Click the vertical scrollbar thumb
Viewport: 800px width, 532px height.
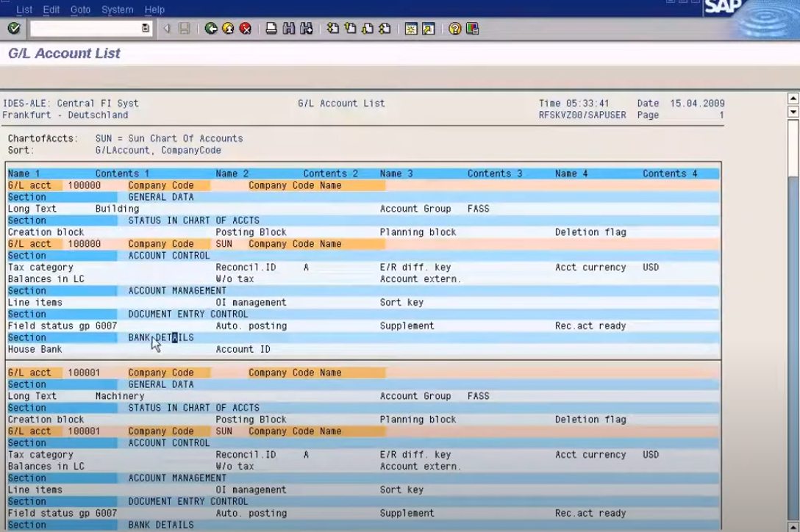coord(793,148)
